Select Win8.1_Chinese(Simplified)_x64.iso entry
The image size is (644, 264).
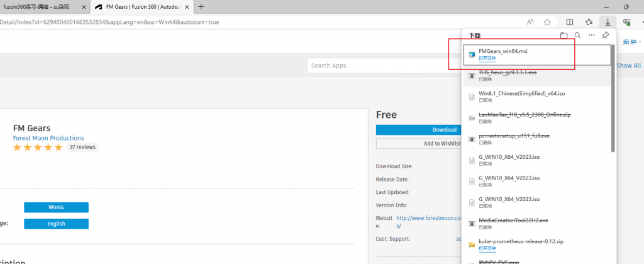[537, 96]
